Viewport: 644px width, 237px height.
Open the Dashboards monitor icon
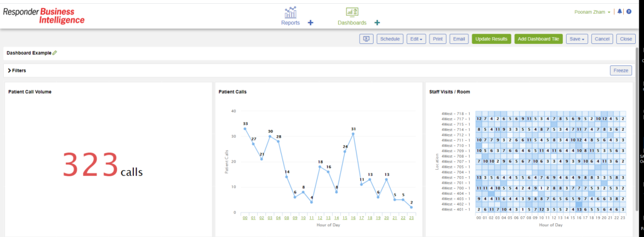coord(352,13)
